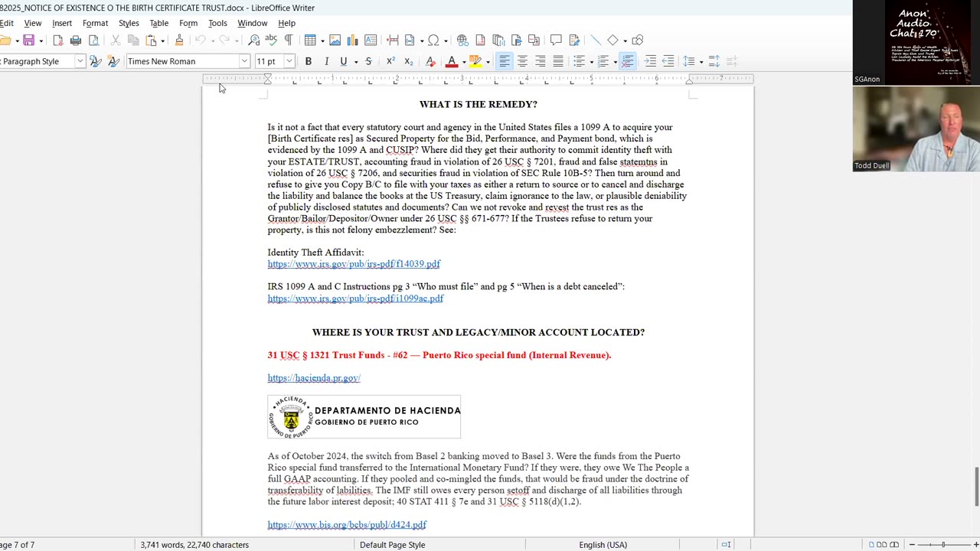Click New Style from Selection icon
The width and height of the screenshot is (980, 551).
tap(113, 61)
